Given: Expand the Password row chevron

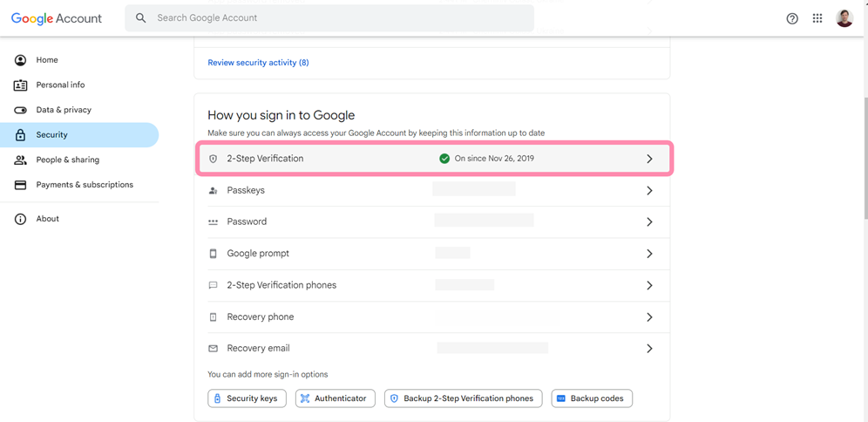Looking at the screenshot, I should click(650, 222).
